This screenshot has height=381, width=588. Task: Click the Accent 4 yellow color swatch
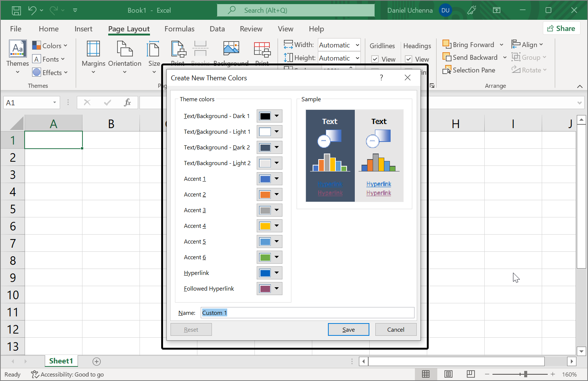[265, 226]
